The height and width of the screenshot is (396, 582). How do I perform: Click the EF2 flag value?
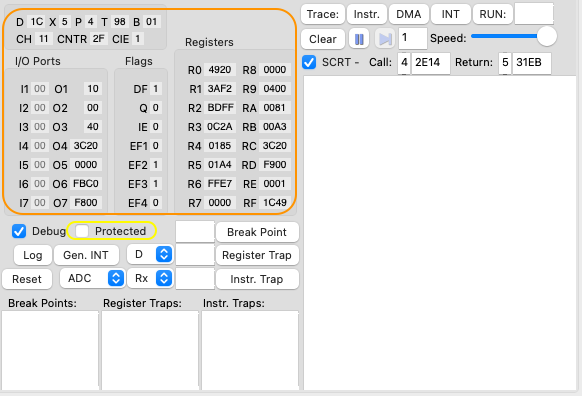coord(156,164)
